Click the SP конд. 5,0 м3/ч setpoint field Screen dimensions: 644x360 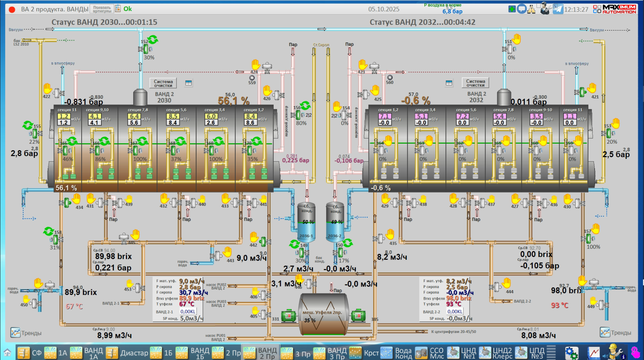(x=191, y=318)
